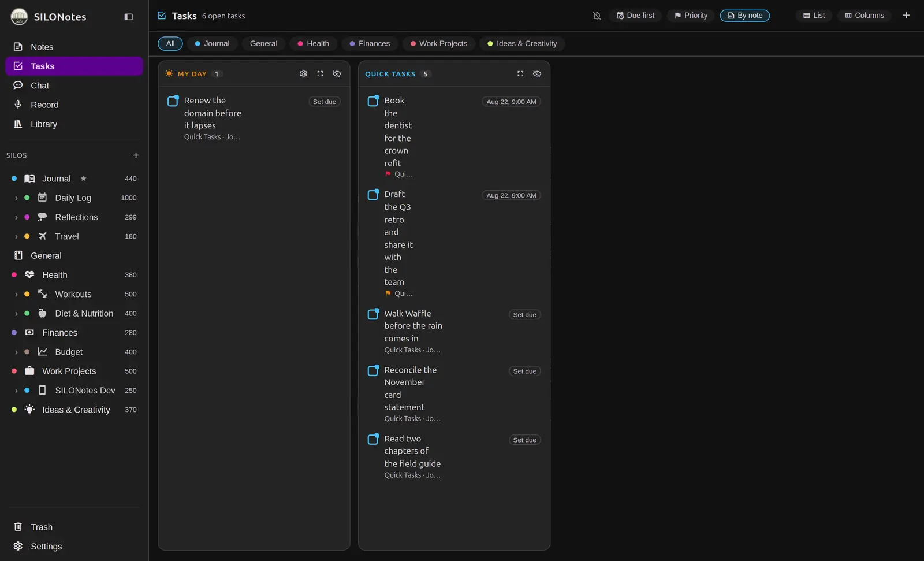Switch to List view

[x=814, y=16]
